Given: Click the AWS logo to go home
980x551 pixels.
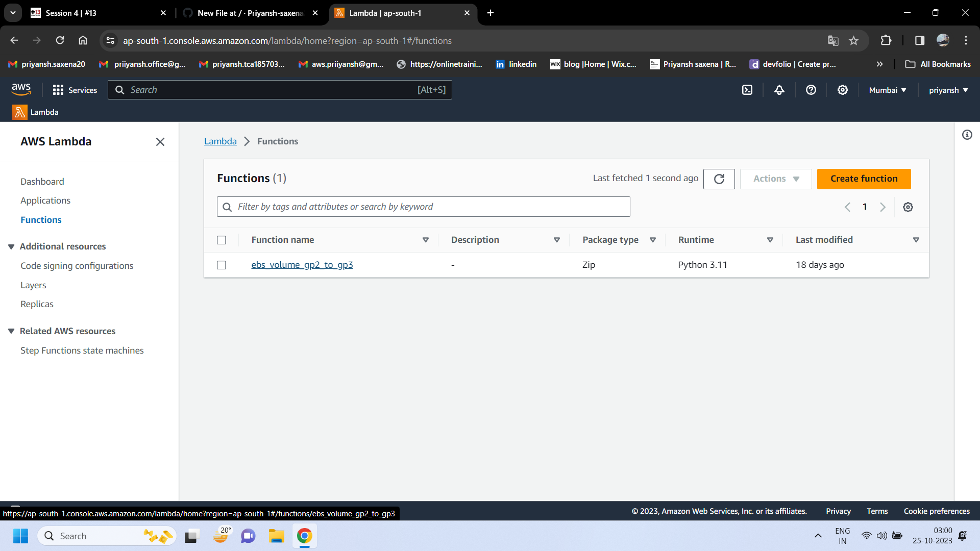Looking at the screenshot, I should pyautogui.click(x=21, y=89).
